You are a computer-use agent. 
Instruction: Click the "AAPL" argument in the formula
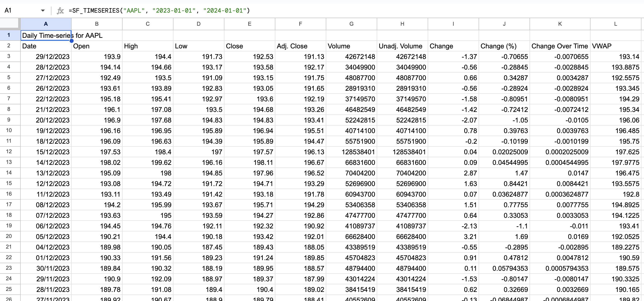tap(134, 10)
